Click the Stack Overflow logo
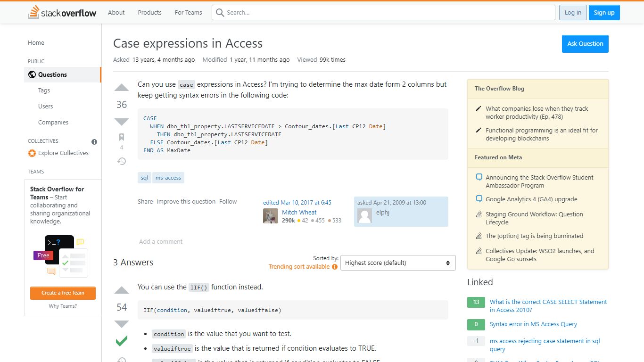Viewport: 644px width, 362px height. pos(62,13)
